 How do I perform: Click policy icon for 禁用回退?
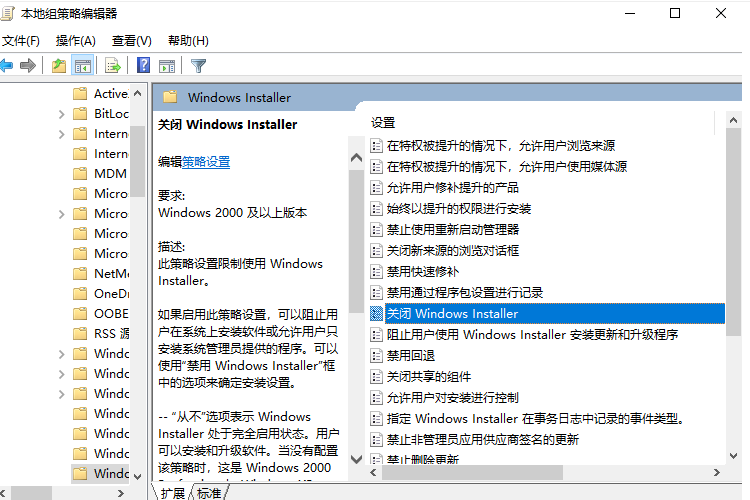(x=377, y=356)
